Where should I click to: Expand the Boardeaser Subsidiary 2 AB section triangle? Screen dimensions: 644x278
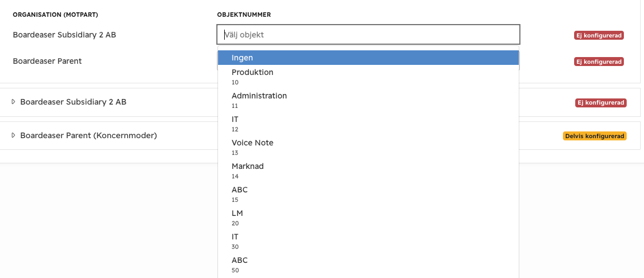click(x=13, y=102)
